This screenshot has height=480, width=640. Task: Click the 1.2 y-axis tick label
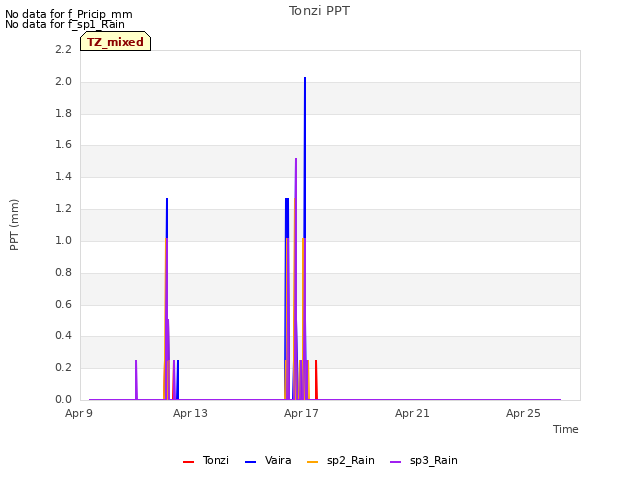[63, 208]
